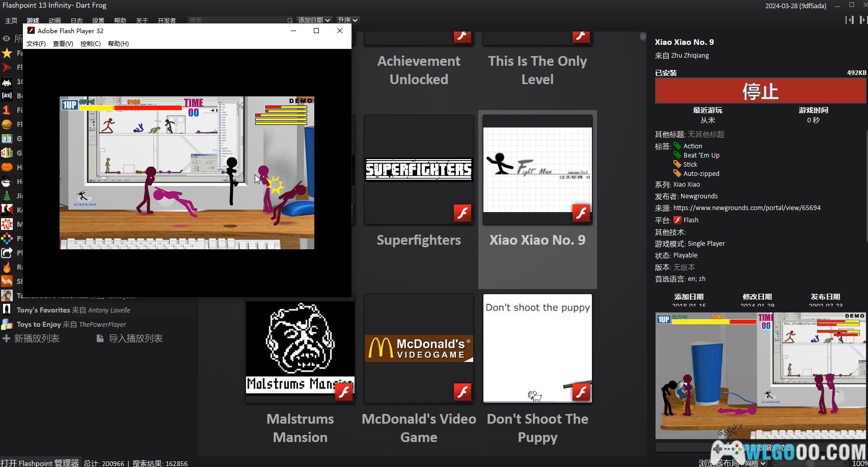The height and width of the screenshot is (467, 868).
Task: Open the hamburger playlist icon
Action: (7, 124)
